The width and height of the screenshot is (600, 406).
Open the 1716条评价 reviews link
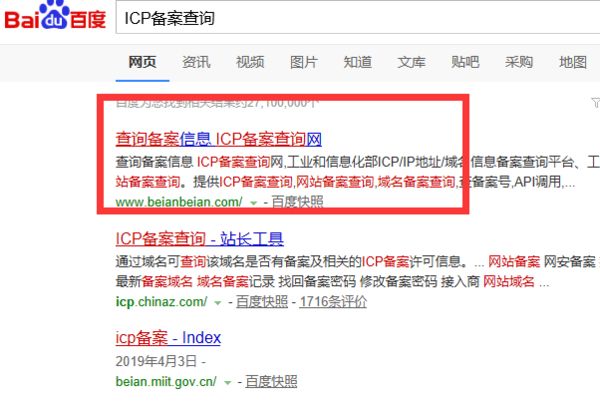tap(333, 302)
